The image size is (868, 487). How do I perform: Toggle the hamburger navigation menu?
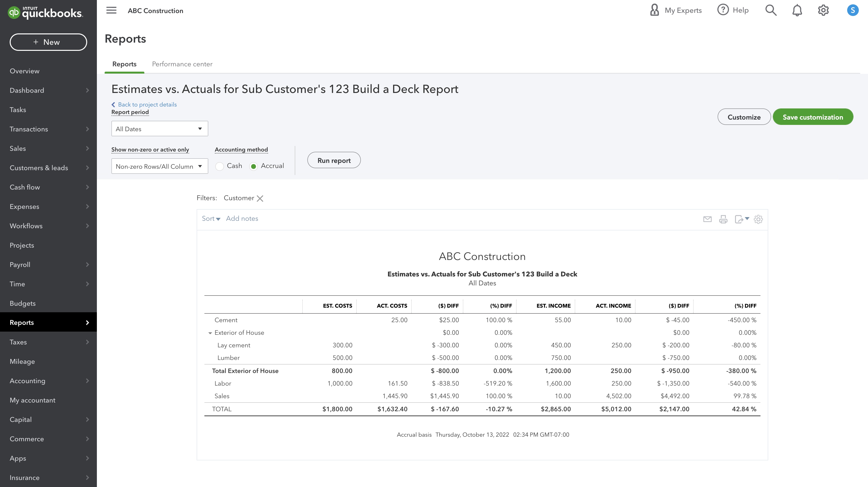pyautogui.click(x=111, y=10)
